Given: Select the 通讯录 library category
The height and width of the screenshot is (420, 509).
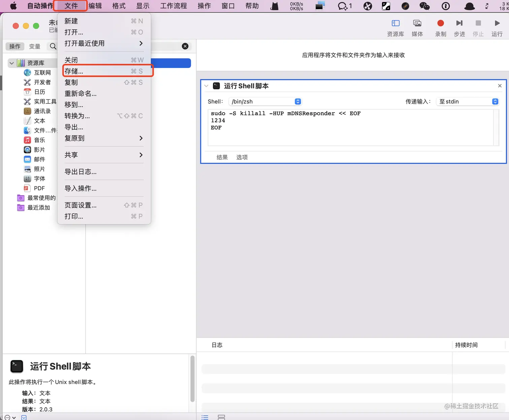Looking at the screenshot, I should (37, 111).
